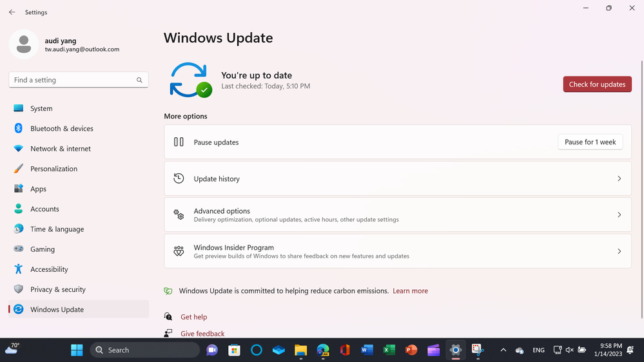Open the notification bell in the tray
The image size is (644, 362).
coord(630,350)
